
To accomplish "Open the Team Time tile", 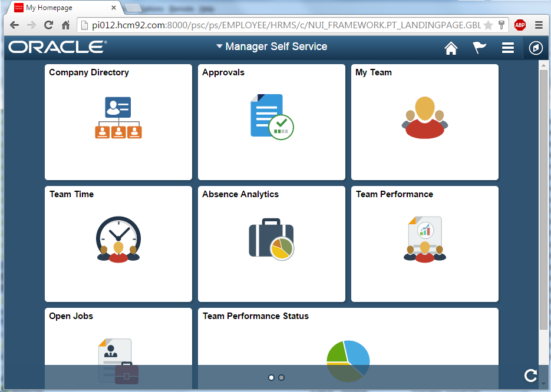I will (x=118, y=244).
